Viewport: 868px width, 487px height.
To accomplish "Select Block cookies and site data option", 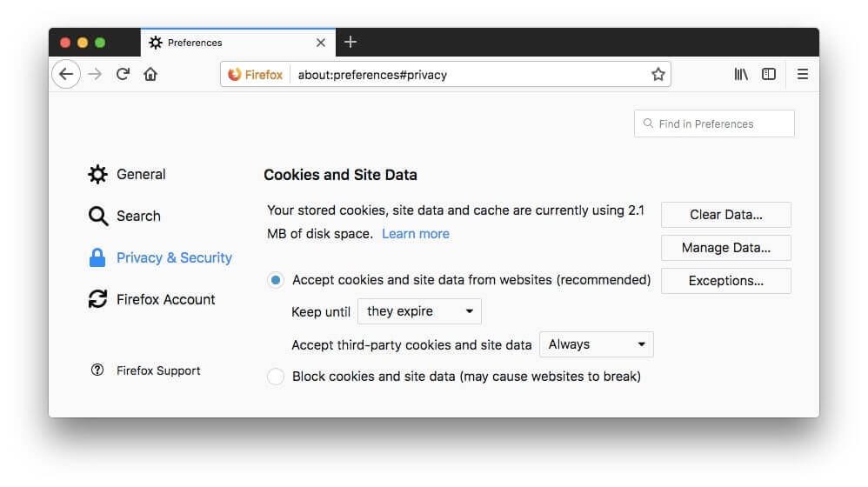I will 276,377.
